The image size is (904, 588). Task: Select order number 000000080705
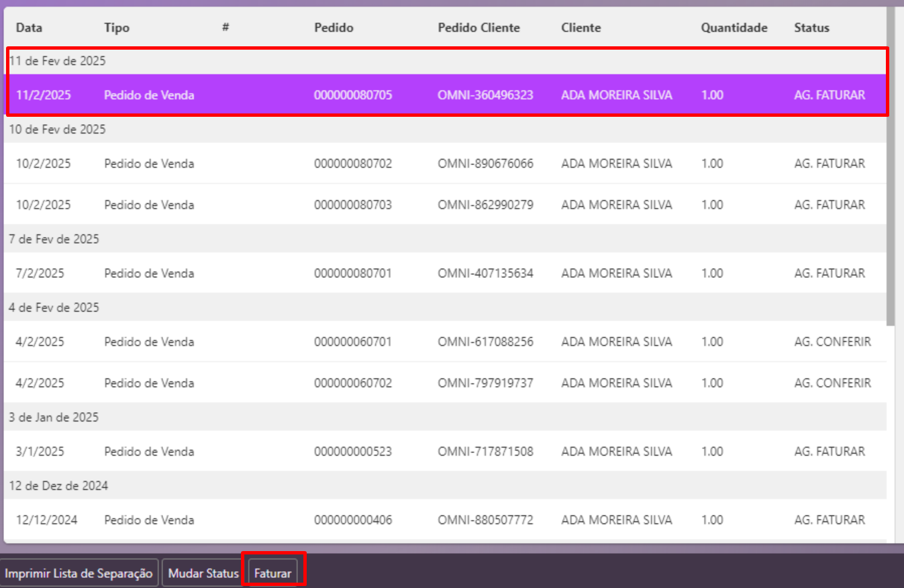pos(353,95)
